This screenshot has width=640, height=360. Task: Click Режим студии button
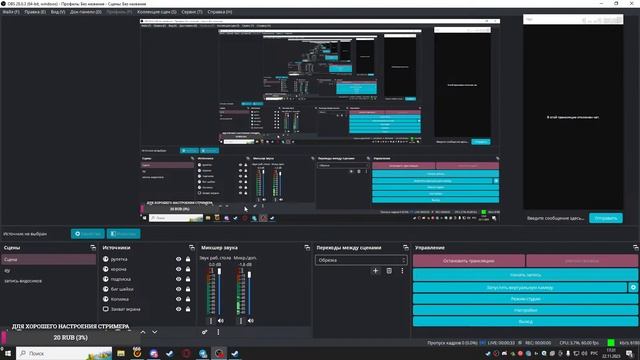525,299
